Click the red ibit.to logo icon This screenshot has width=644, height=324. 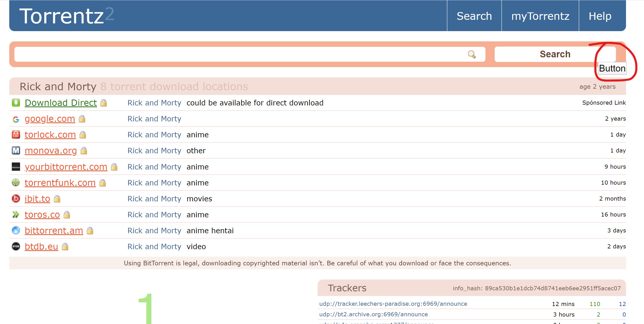[x=16, y=199]
